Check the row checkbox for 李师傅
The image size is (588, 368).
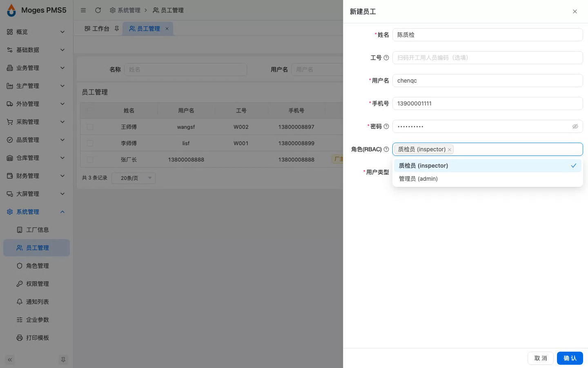[x=90, y=143]
